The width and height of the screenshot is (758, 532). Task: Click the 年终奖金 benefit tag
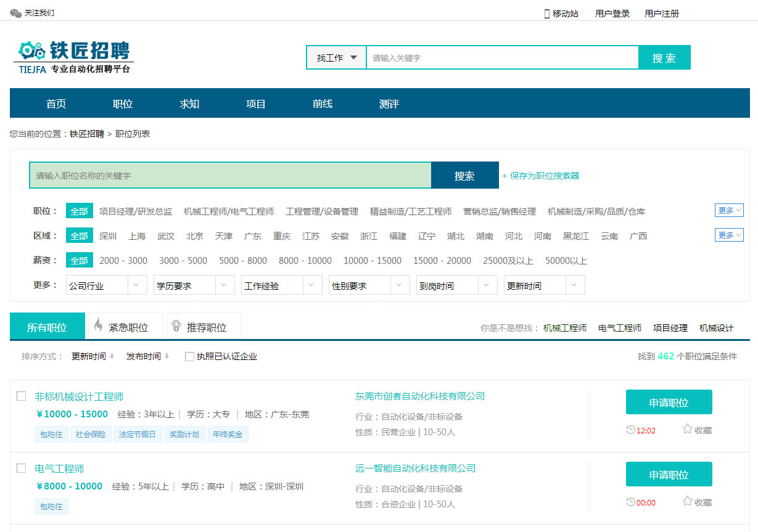coord(228,434)
